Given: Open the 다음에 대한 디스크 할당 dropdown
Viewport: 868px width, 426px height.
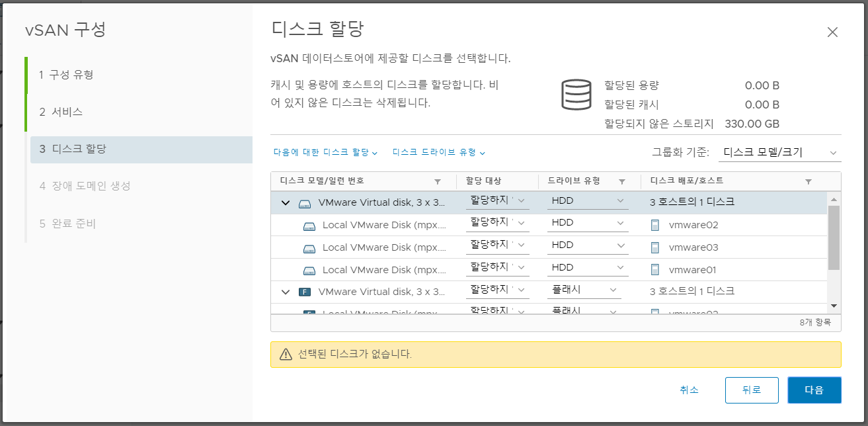Looking at the screenshot, I should [325, 152].
